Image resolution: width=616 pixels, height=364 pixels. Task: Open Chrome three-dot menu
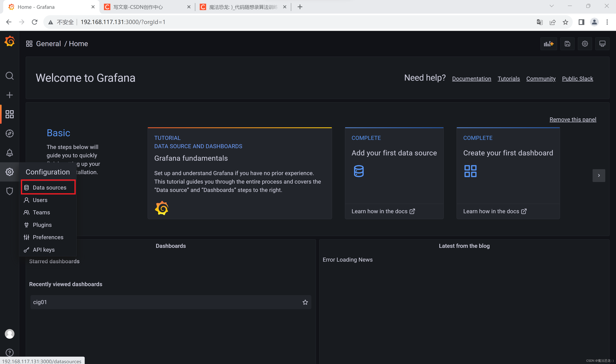(x=607, y=22)
